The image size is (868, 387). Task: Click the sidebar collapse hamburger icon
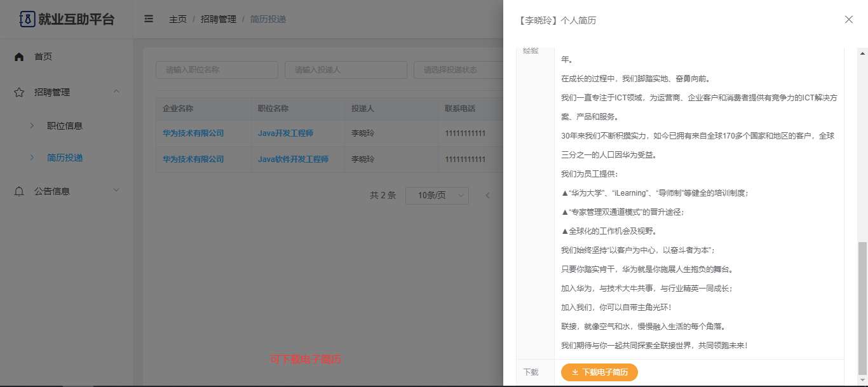coord(149,19)
